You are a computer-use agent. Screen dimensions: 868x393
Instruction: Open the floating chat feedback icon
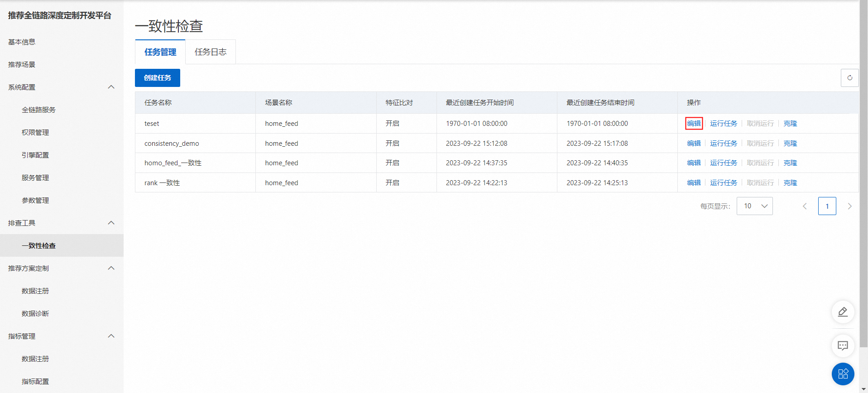click(843, 346)
